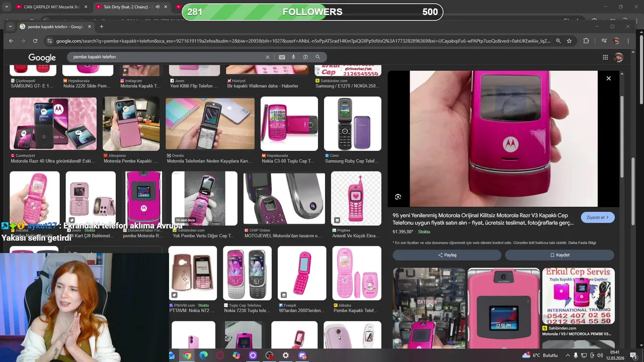This screenshot has width=644, height=362.
Task: Bookmark this page with the star icon
Action: pos(569,41)
